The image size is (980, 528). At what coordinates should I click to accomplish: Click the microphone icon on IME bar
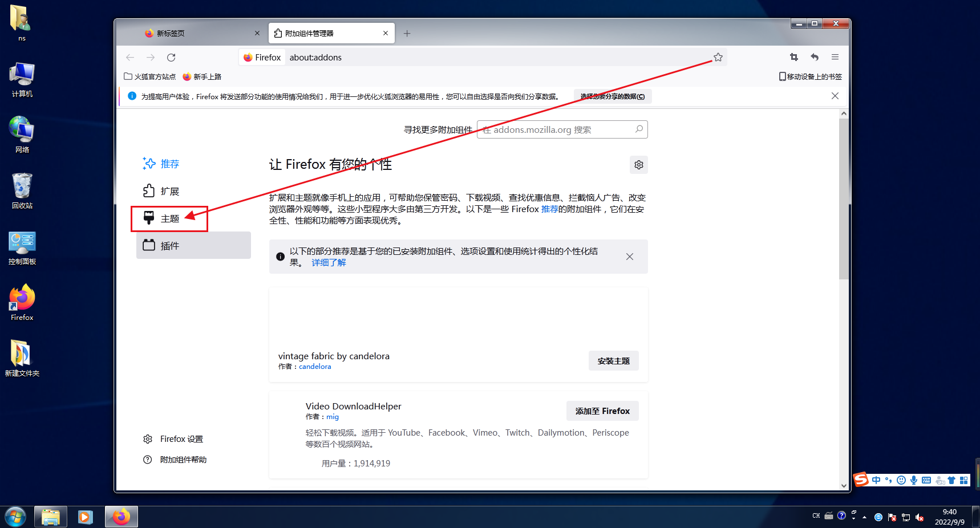click(914, 480)
